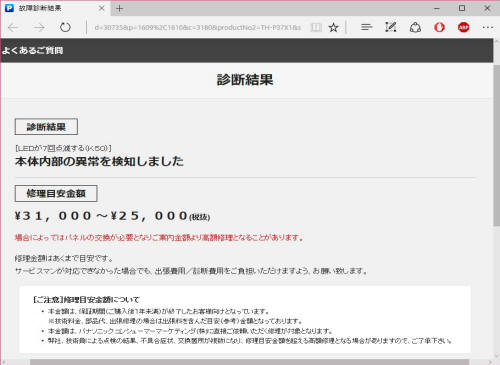Add page to favorites star icon
Image resolution: width=500 pixels, height=365 pixels.
(x=333, y=27)
